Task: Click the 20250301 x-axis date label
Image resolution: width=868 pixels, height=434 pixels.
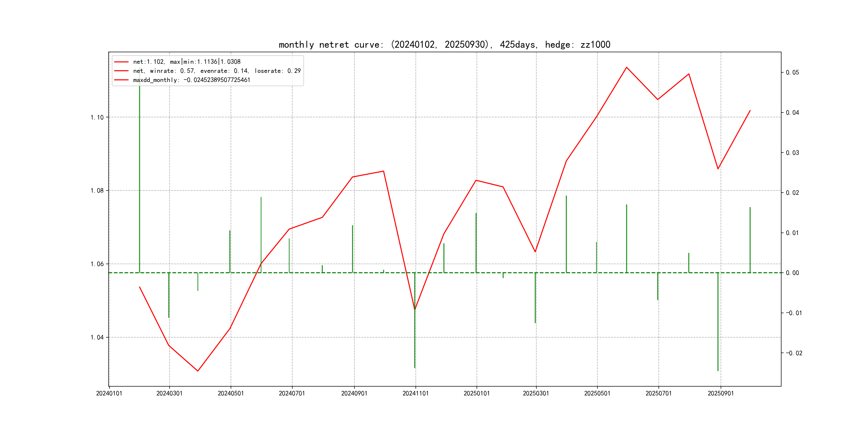Action: point(536,393)
